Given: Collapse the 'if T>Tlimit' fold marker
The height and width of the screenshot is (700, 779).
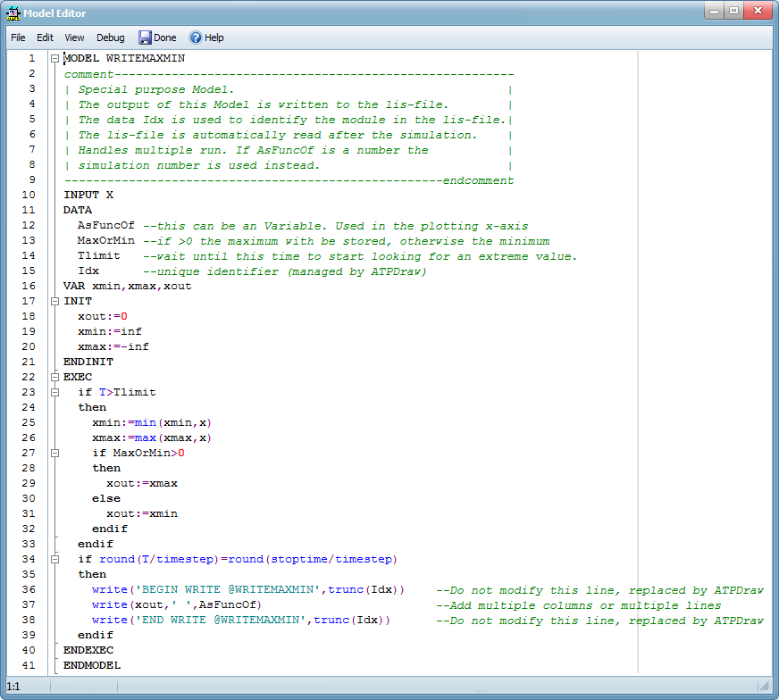Looking at the screenshot, I should click(55, 393).
